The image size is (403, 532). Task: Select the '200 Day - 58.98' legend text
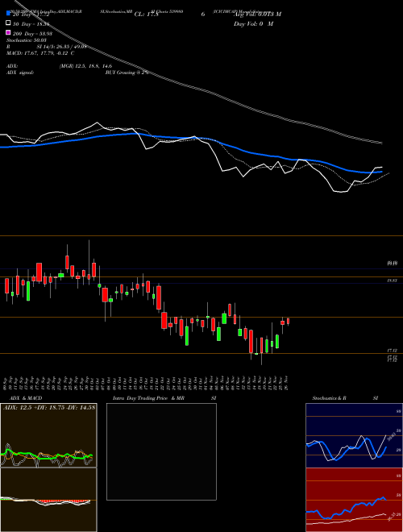tap(32, 33)
